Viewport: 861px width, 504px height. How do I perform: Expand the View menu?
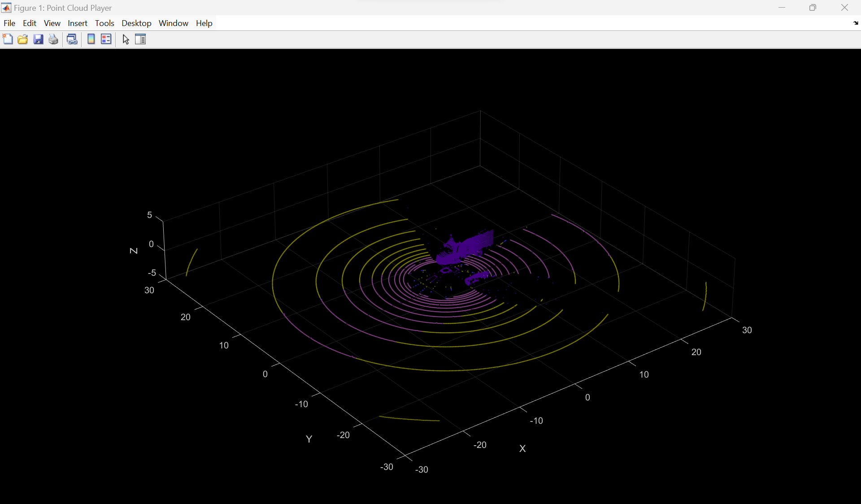tap(52, 23)
